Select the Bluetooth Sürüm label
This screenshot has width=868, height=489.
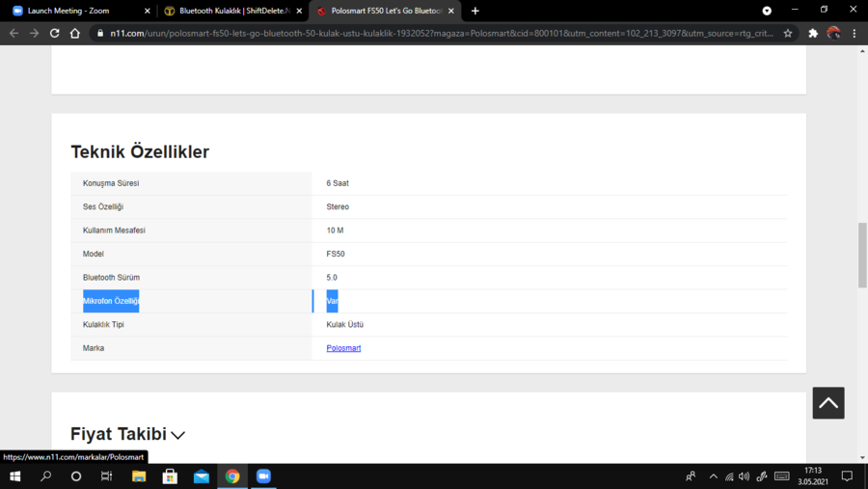[x=111, y=278]
